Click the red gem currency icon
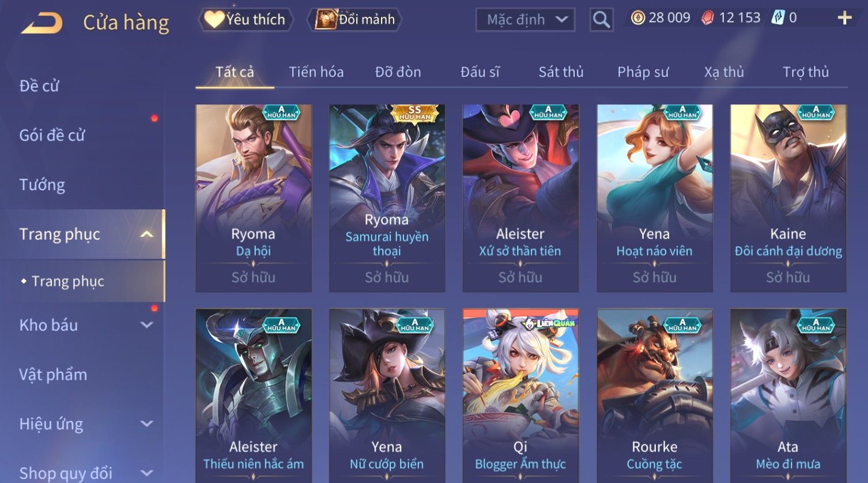The image size is (868, 483). 707,18
